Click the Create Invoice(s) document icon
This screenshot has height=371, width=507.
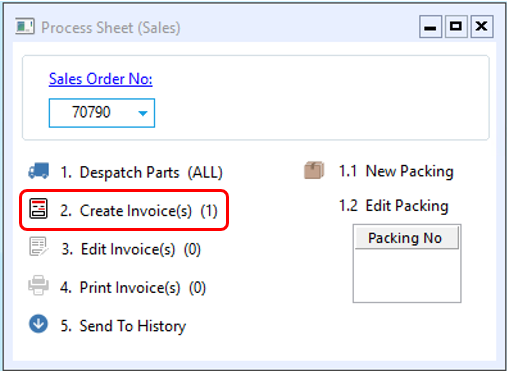point(38,209)
